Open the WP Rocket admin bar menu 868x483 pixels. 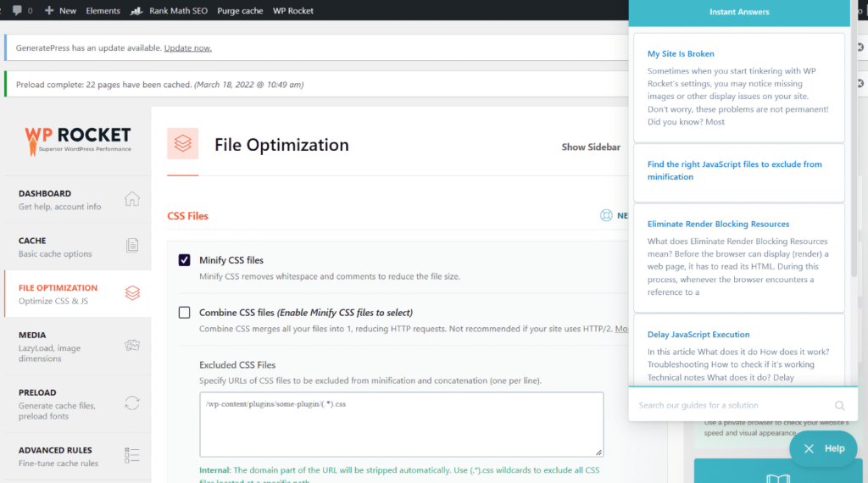292,11
